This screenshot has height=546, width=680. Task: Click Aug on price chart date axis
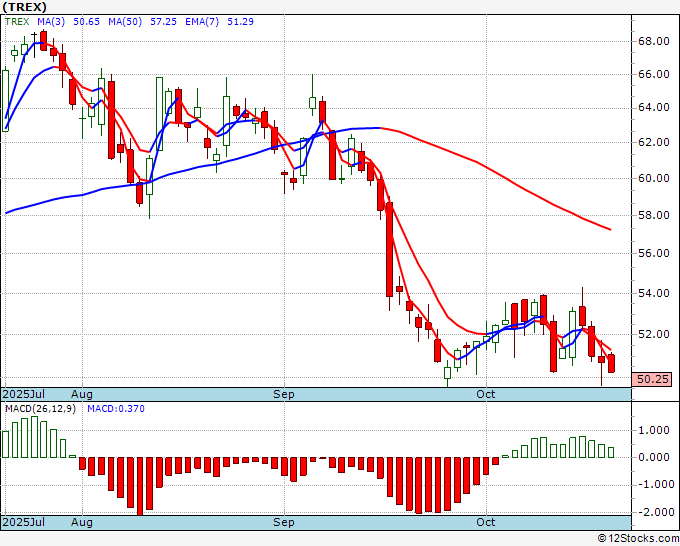[x=82, y=394]
